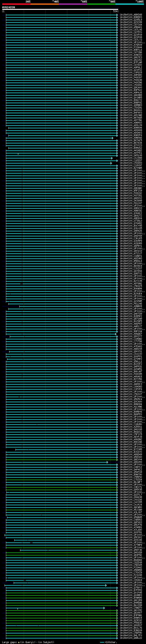Select label UniRef100_C5WQT0
Viewport: 146px width, 644px height.
pyautogui.click(x=131, y=608)
